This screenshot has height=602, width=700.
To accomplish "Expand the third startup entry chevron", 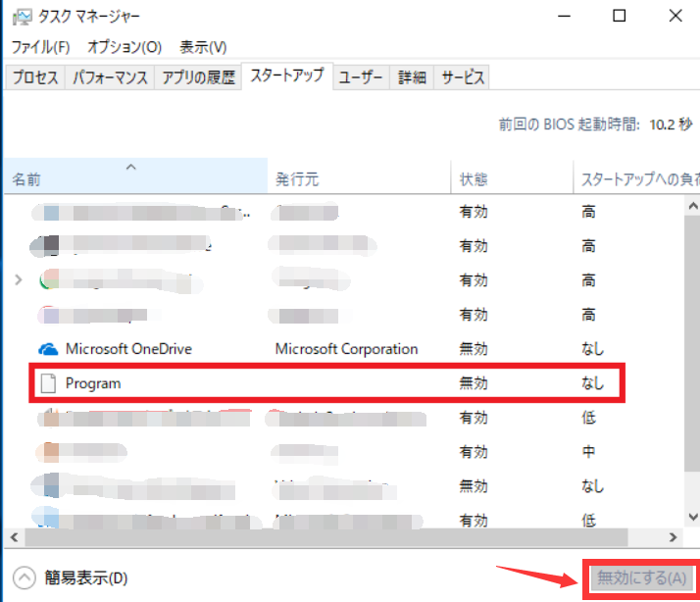I will pyautogui.click(x=19, y=280).
